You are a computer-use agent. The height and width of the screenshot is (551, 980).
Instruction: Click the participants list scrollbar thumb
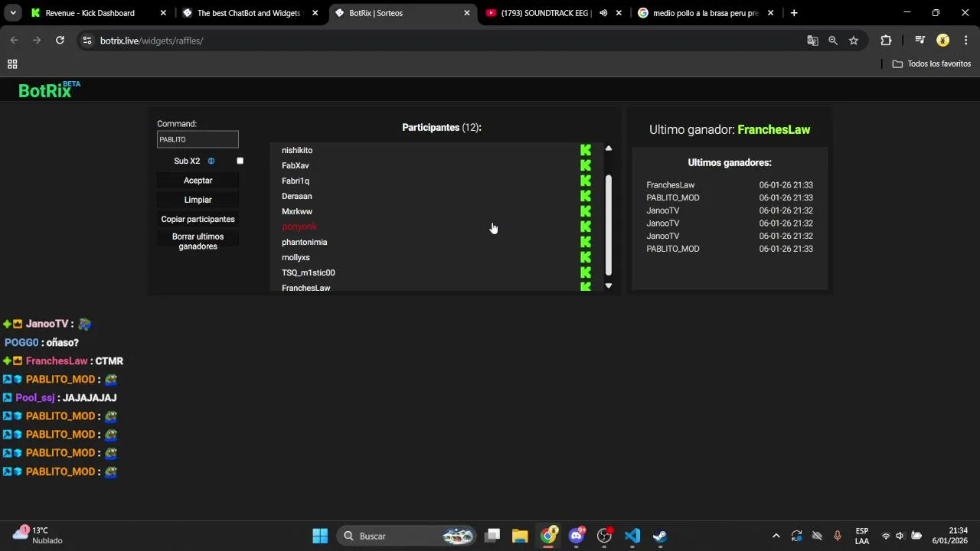pyautogui.click(x=609, y=224)
